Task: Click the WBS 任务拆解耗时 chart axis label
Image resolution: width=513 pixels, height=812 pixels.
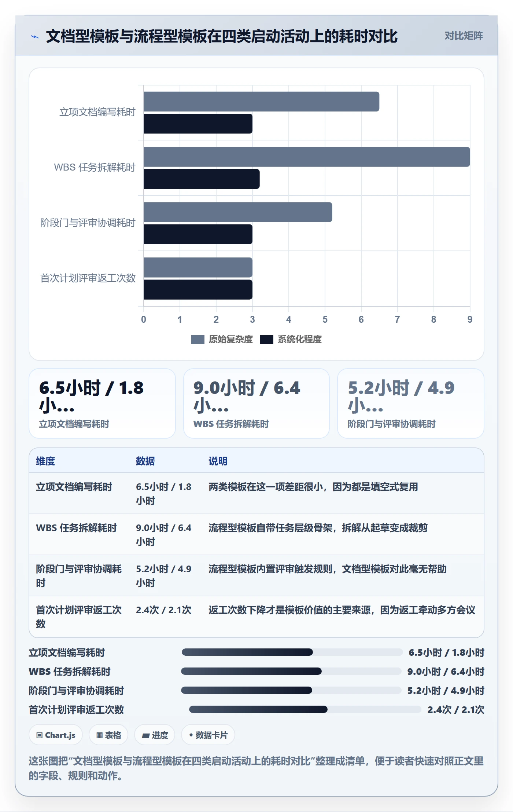Action: (x=95, y=168)
